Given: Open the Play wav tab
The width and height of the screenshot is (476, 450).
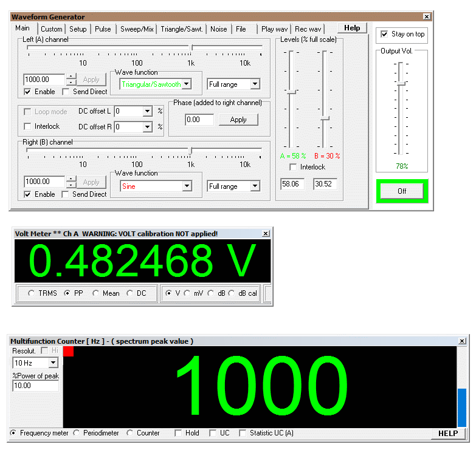Looking at the screenshot, I should pyautogui.click(x=274, y=29).
